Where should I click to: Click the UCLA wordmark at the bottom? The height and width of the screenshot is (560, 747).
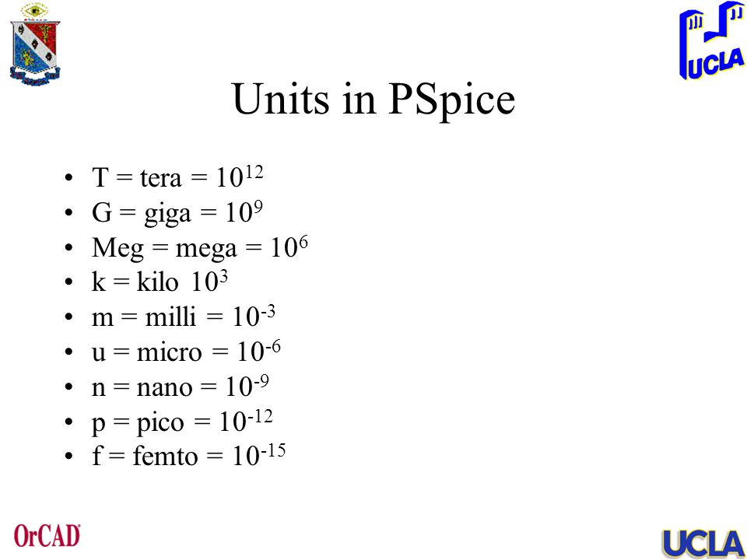pyautogui.click(x=703, y=544)
